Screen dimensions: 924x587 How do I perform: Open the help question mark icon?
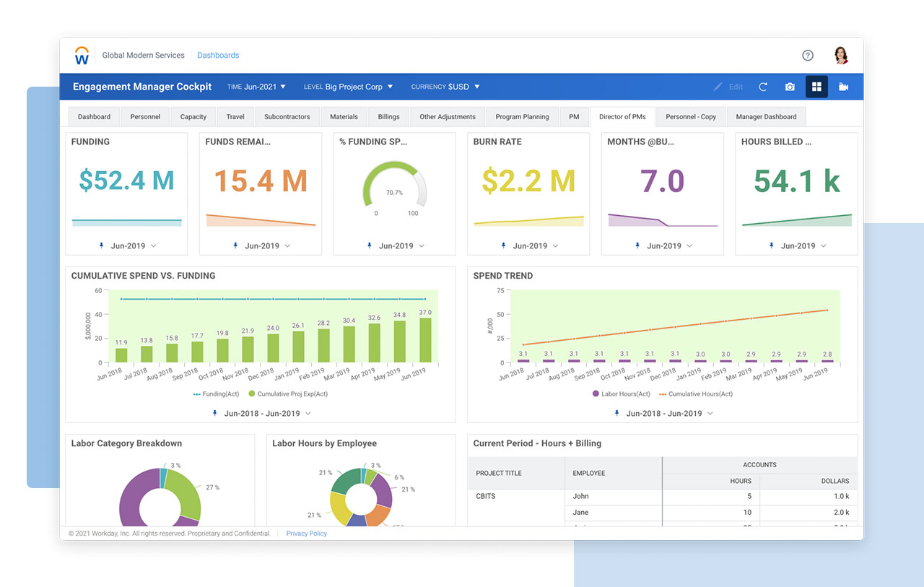[x=808, y=56]
